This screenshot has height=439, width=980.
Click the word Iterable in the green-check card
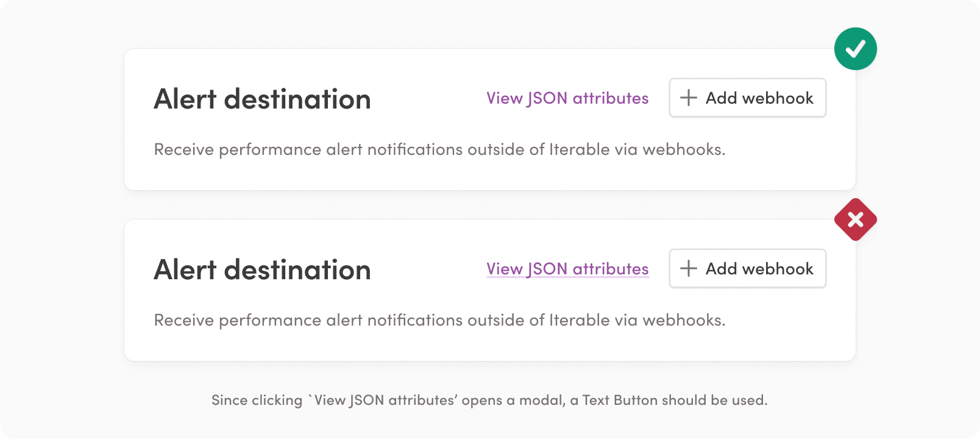pyautogui.click(x=579, y=149)
